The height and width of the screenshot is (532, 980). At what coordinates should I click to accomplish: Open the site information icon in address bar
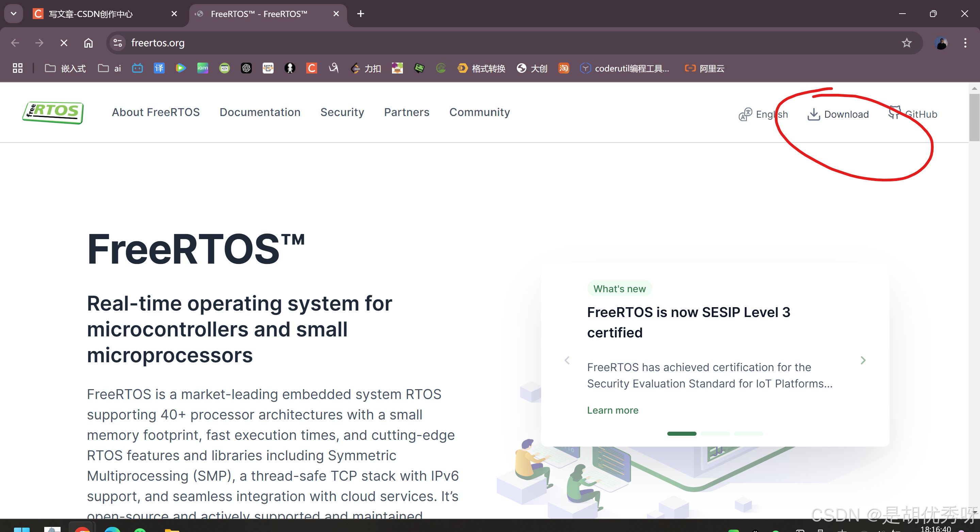(x=118, y=43)
